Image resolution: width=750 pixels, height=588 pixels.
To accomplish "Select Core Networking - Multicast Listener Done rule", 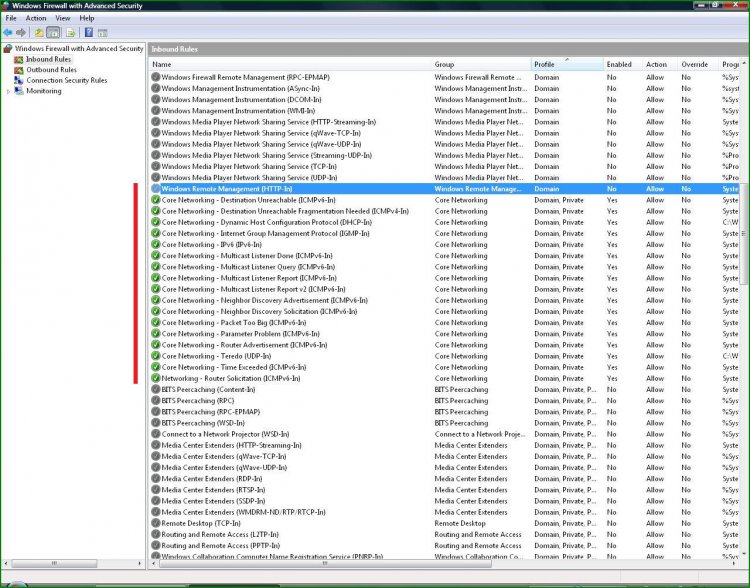I will [x=445, y=256].
